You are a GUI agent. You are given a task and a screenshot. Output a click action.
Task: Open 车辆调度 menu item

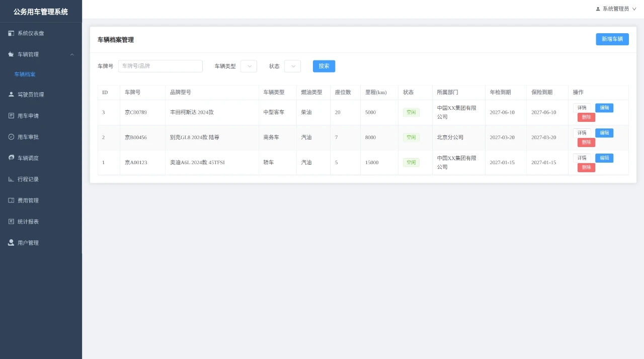point(41,158)
